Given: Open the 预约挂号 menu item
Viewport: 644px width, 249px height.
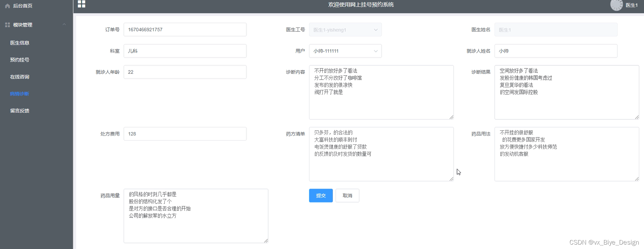Looking at the screenshot, I should pyautogui.click(x=20, y=60).
